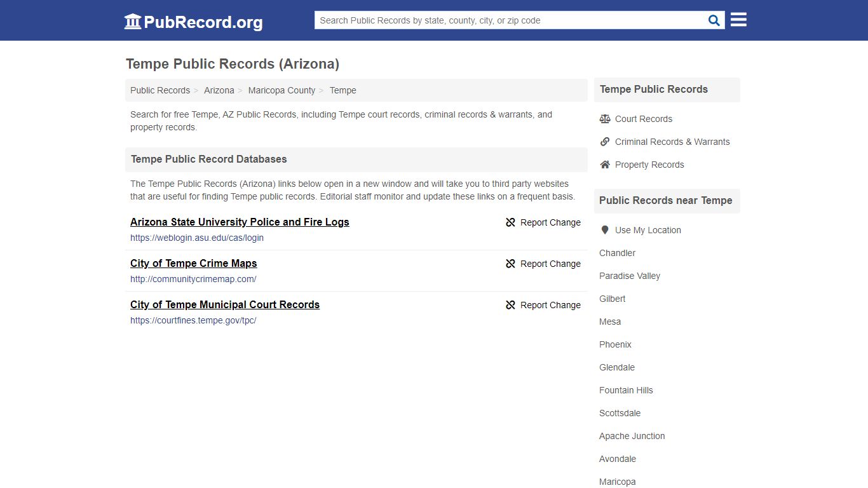Open City of Tempe Crime Maps link
Image resolution: width=868 pixels, height=488 pixels.
tap(194, 263)
